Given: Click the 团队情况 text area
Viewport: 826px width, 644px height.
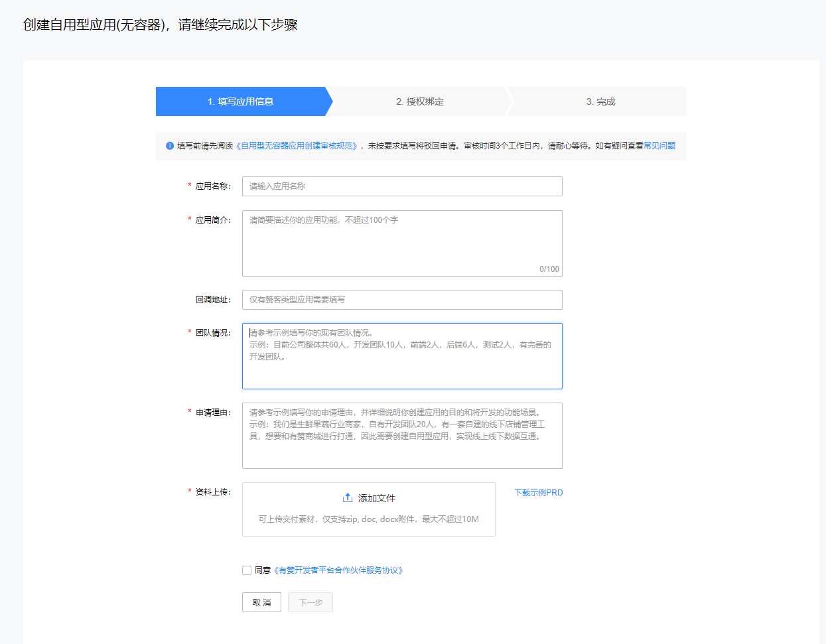Looking at the screenshot, I should [402, 356].
